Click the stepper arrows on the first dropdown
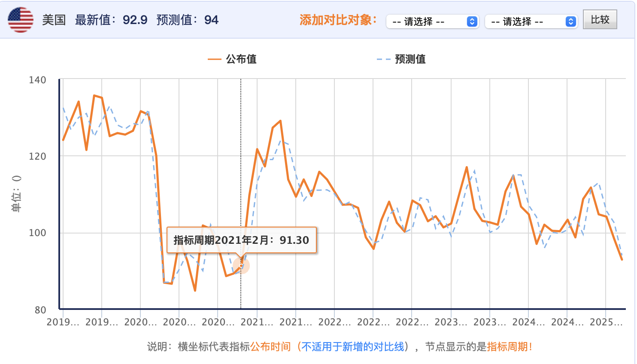The width and height of the screenshot is (637, 364). point(471,21)
